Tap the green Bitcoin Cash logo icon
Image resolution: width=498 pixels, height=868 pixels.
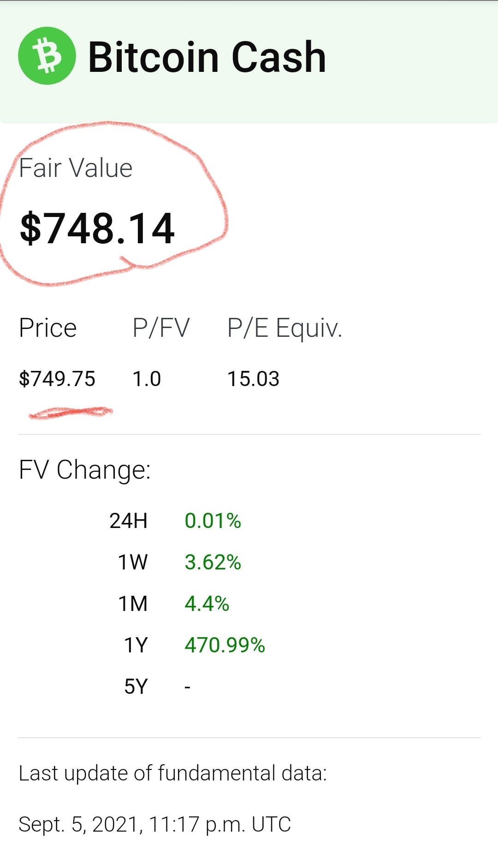point(47,56)
